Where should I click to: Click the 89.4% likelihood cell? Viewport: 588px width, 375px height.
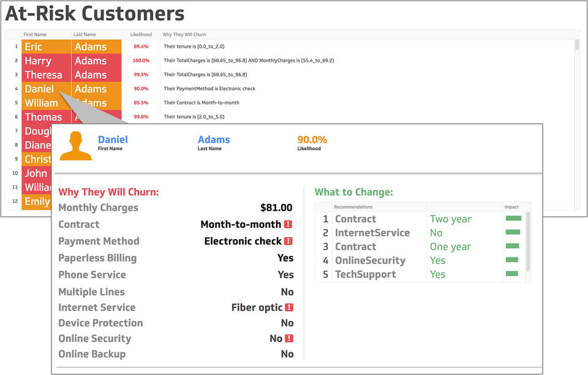pos(141,47)
